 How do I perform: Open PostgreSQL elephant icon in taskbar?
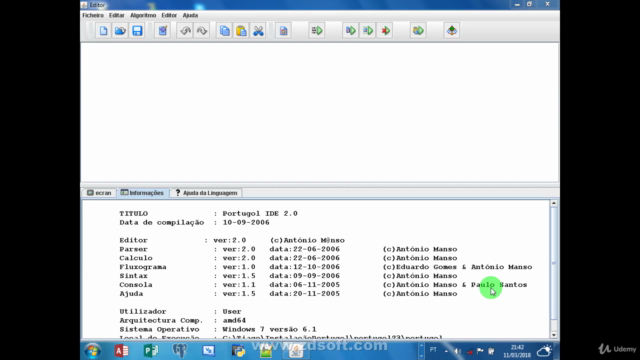180,351
